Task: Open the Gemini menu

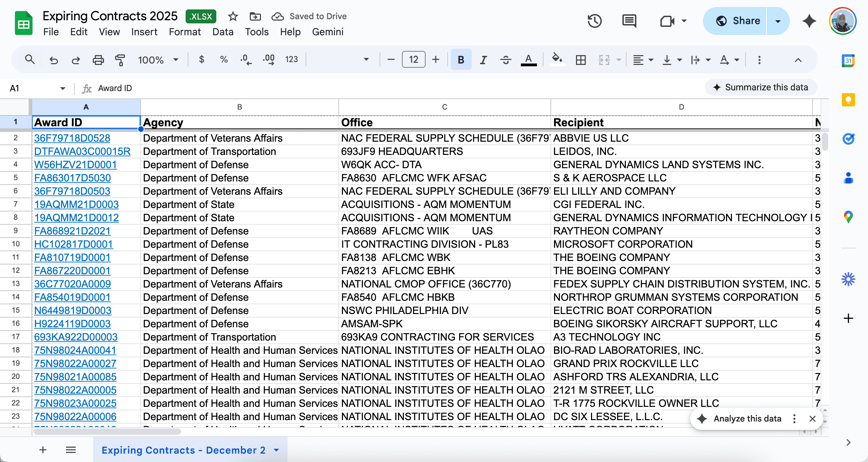Action: pos(328,32)
